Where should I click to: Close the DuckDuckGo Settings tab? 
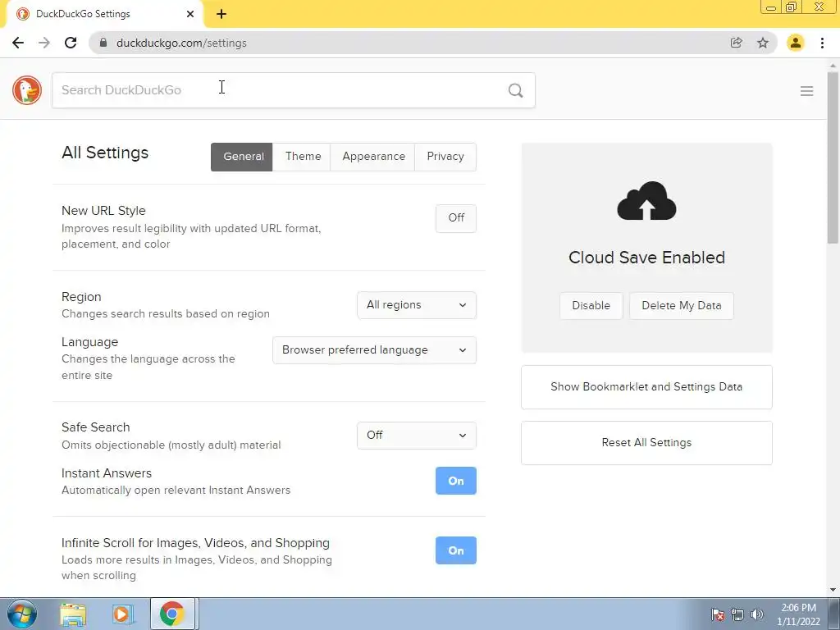click(x=190, y=14)
